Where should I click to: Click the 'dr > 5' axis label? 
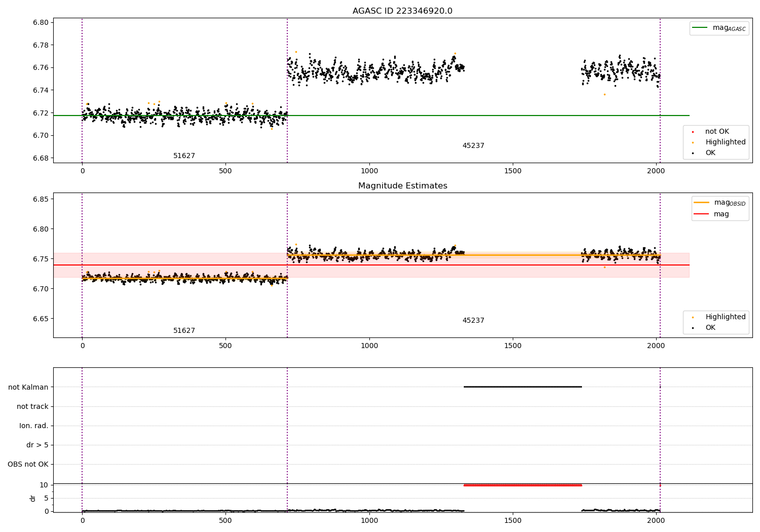coord(37,445)
